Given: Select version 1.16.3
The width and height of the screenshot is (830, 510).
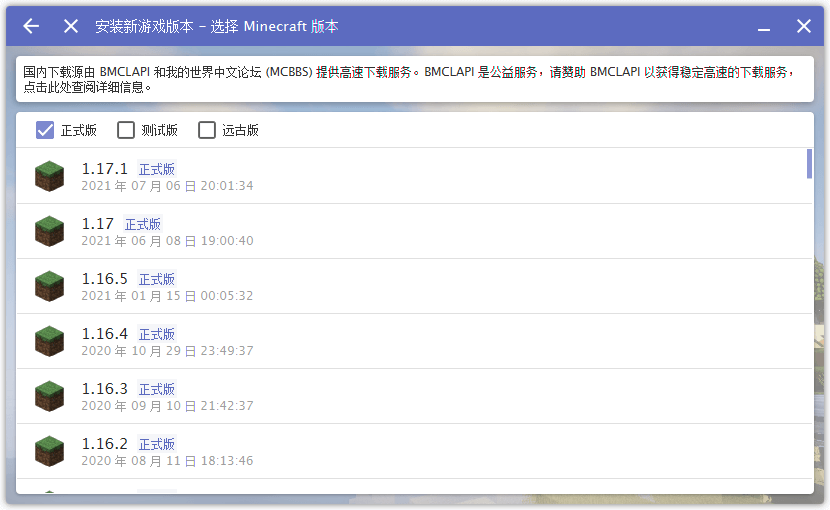Looking at the screenshot, I should (414, 397).
